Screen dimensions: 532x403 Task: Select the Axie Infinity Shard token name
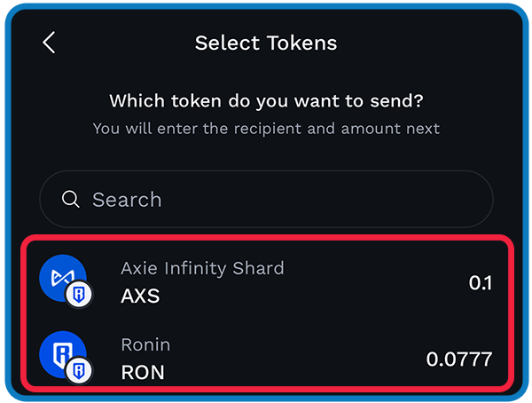pyautogui.click(x=202, y=268)
